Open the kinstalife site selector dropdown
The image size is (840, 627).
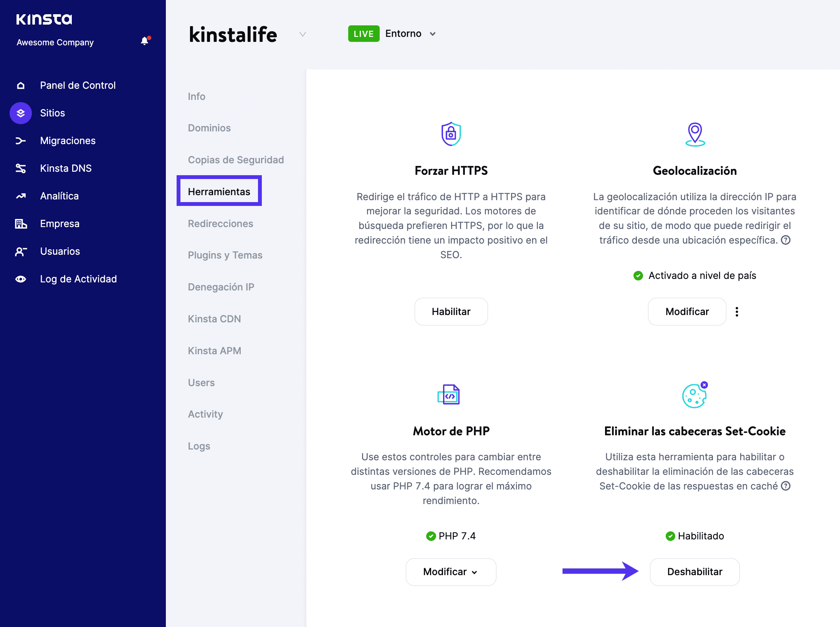(x=303, y=34)
